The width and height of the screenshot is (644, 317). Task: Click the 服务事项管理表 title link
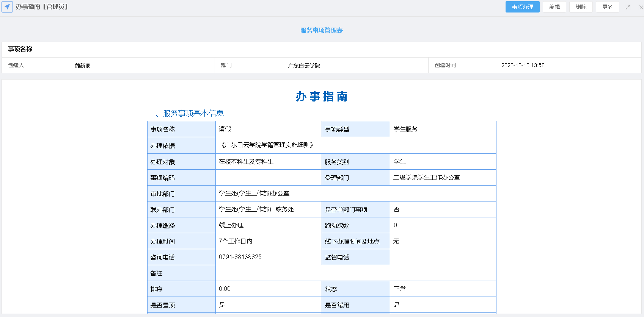coord(321,30)
